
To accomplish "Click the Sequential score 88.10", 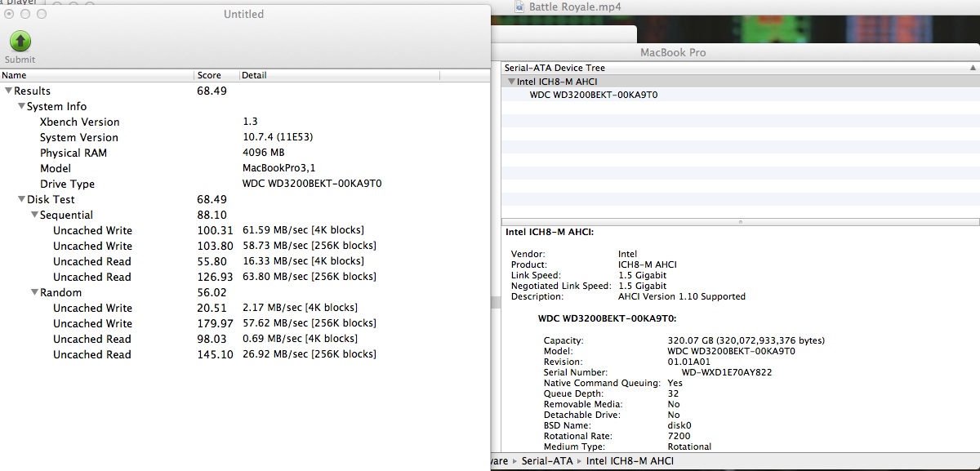I will 212,215.
